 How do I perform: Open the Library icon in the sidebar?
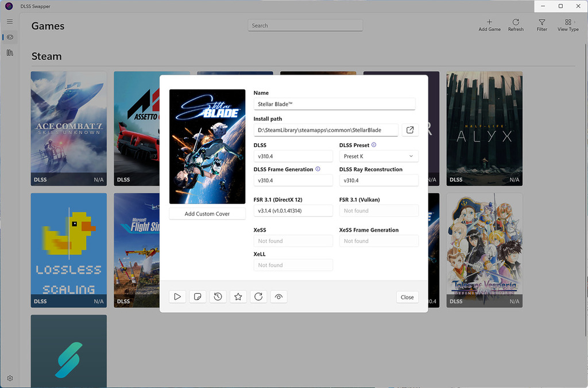(10, 53)
